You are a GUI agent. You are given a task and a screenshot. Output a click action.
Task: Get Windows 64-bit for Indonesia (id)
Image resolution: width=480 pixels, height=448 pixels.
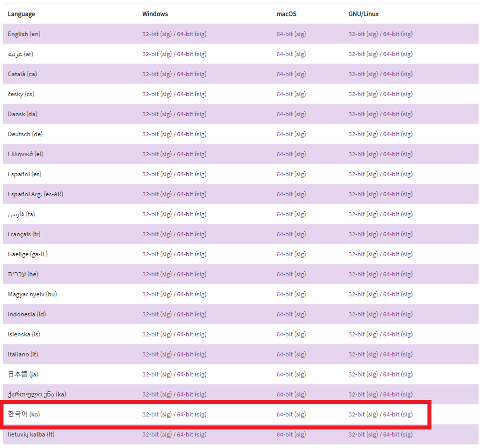(185, 314)
